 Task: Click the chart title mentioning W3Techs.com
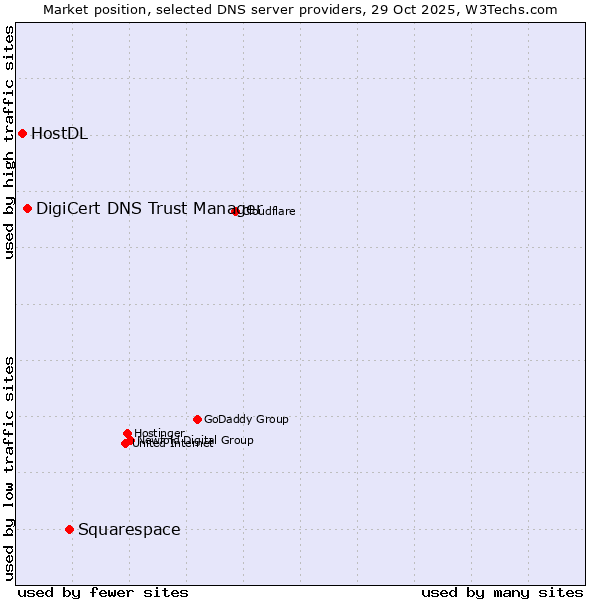(300, 9)
